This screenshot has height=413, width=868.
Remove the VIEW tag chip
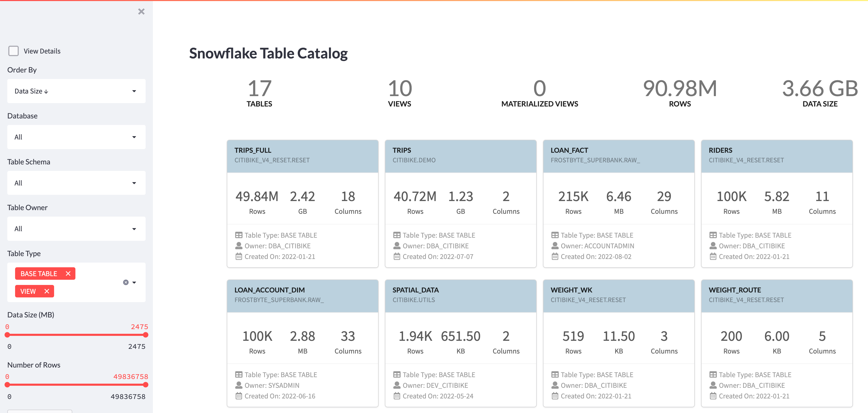tap(47, 291)
